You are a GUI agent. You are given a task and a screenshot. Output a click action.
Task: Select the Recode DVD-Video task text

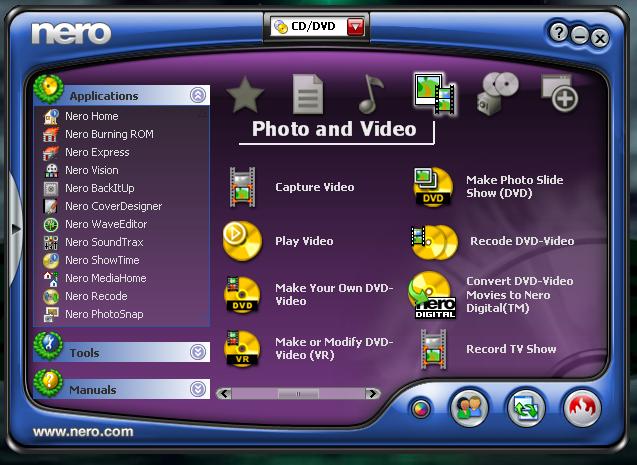(522, 241)
